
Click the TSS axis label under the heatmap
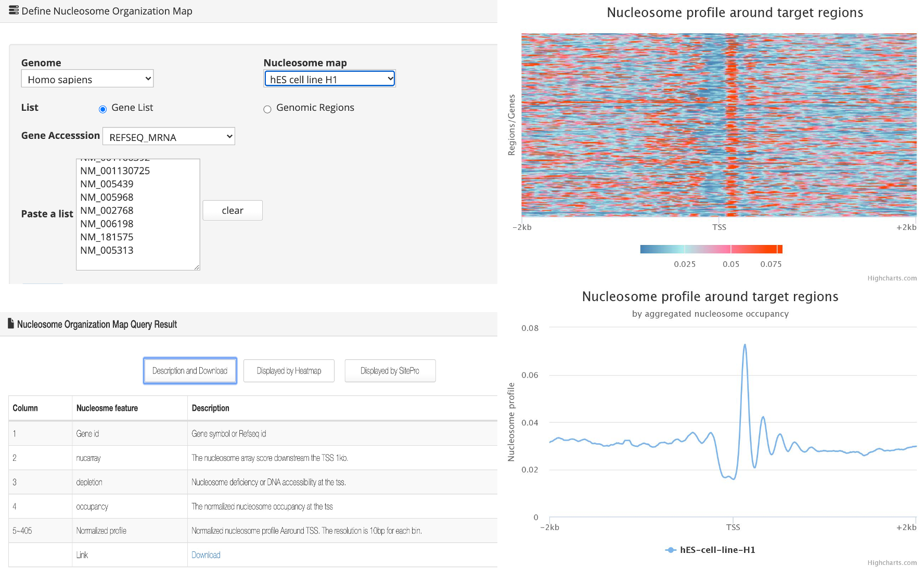pos(719,227)
